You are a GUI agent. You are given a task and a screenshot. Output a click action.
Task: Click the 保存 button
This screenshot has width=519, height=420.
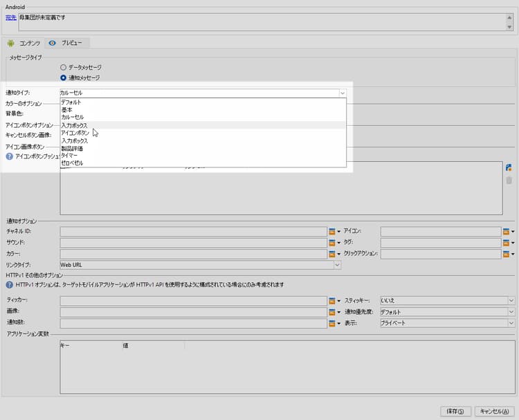point(455,412)
